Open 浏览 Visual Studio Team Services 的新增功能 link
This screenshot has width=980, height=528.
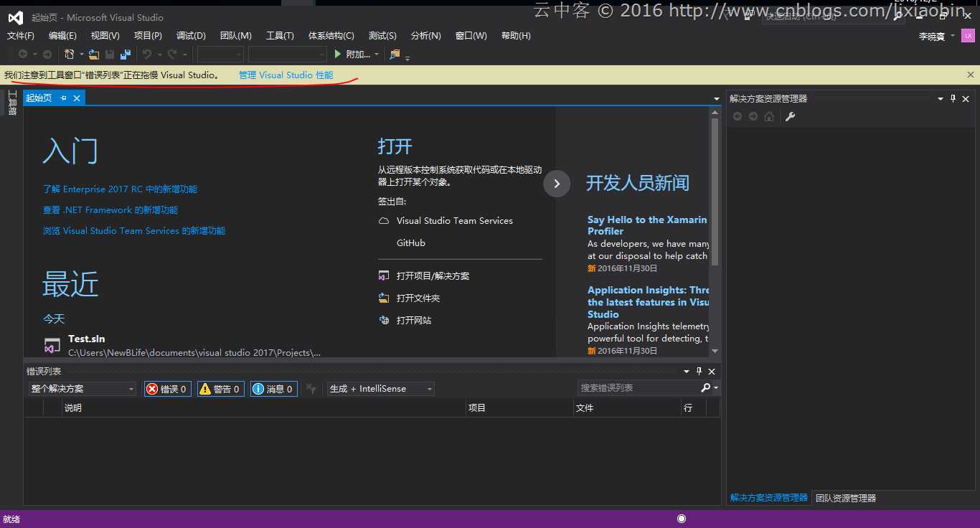[134, 231]
